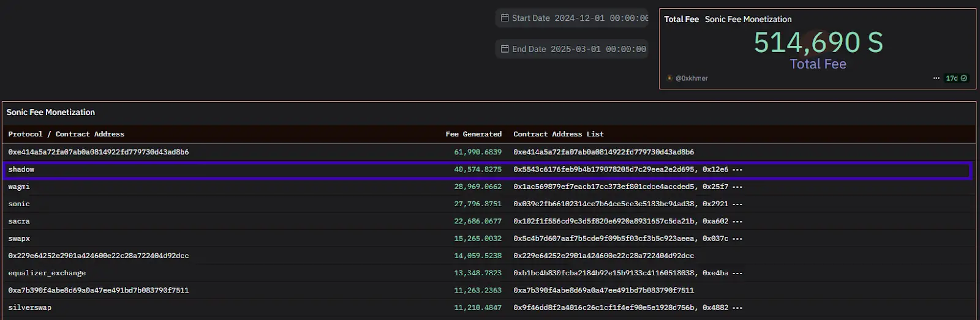Select the silverswap protocol name cell
The image size is (980, 320).
pyautogui.click(x=30, y=308)
